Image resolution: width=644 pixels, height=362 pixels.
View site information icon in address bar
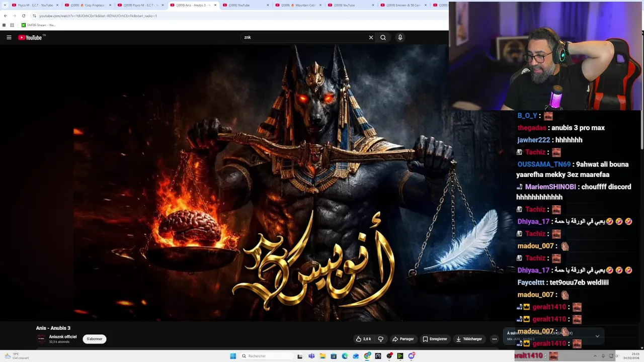(x=34, y=16)
